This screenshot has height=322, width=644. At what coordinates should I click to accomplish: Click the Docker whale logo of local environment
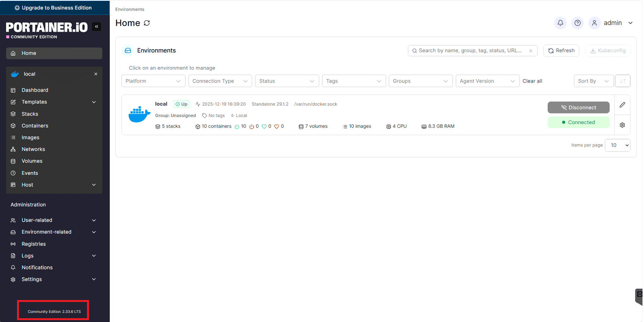pos(139,115)
